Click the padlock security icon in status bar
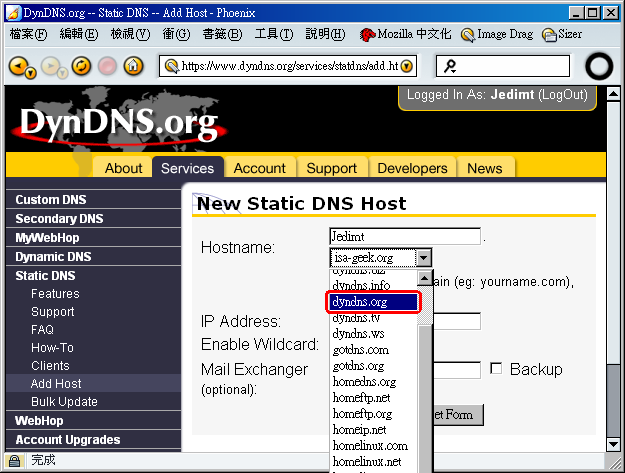 14,461
